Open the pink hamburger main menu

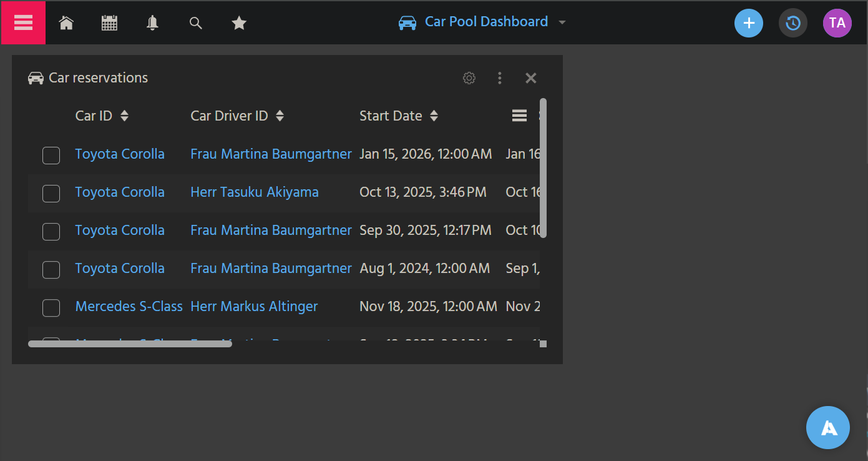pos(23,22)
